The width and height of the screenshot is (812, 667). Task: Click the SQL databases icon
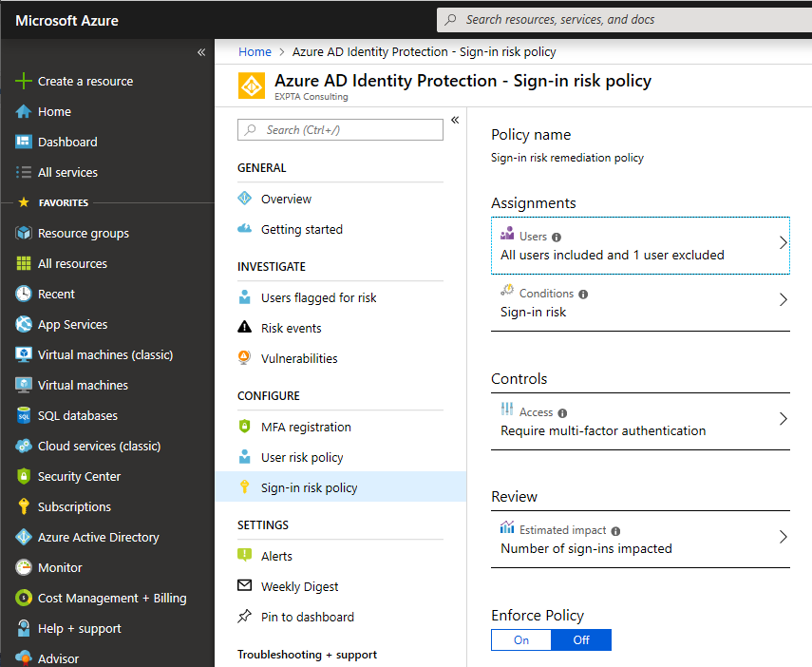pos(24,415)
